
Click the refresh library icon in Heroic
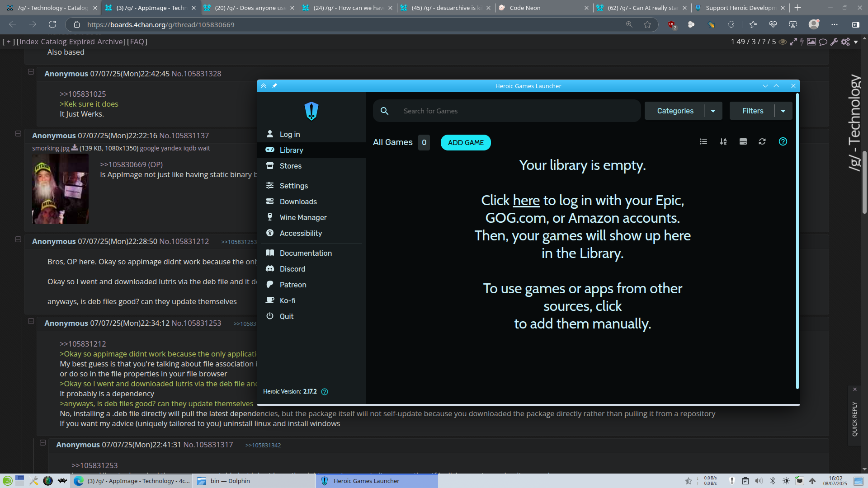coord(762,142)
